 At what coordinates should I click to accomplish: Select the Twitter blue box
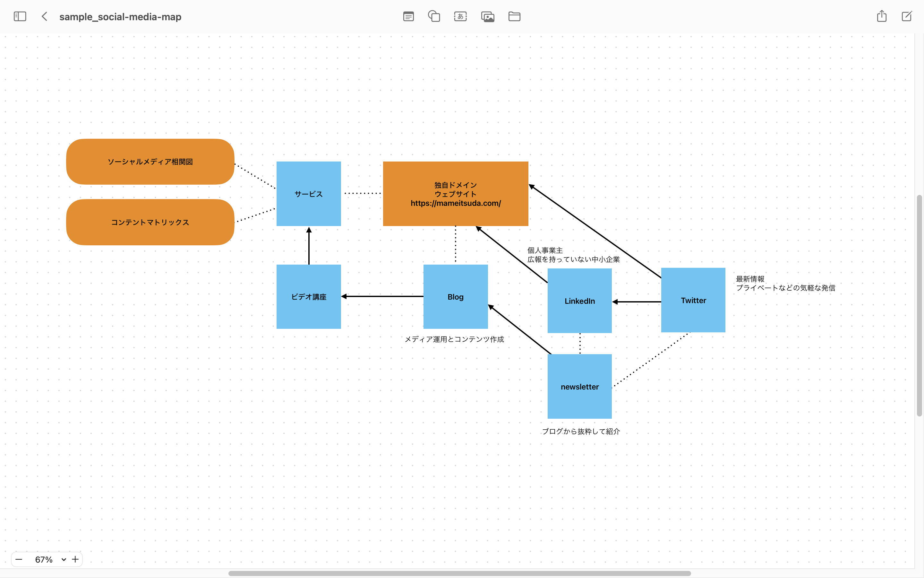[693, 300]
